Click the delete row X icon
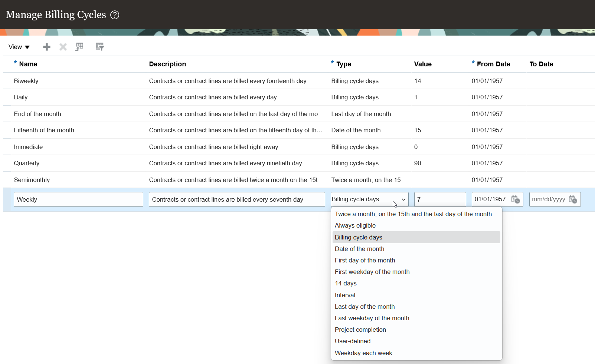 point(63,47)
